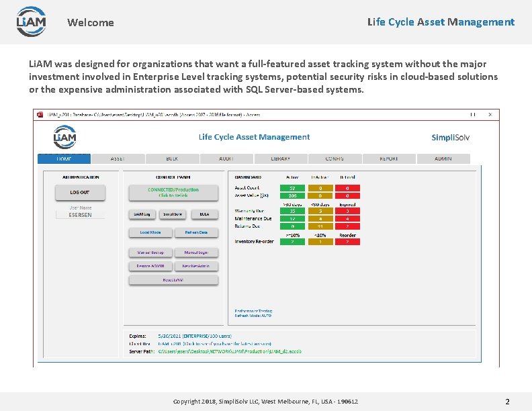Click the Reset LiAM button
This screenshot has width=532, height=411.
click(173, 280)
